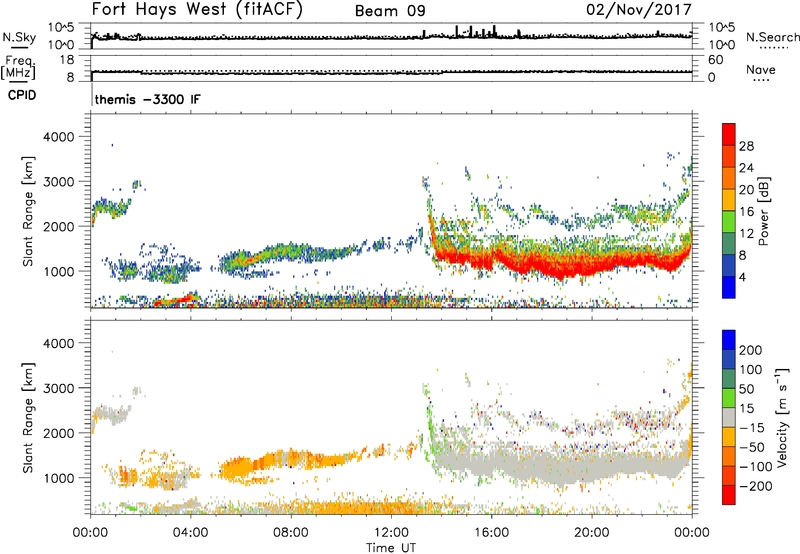The height and width of the screenshot is (554, 800).
Task: Select "Slant Range [km]" label of Velocity panel
Action: point(28,418)
